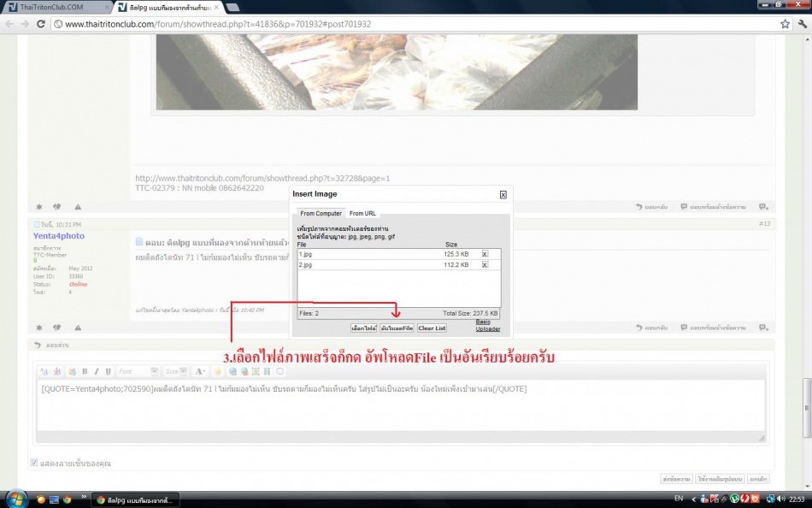Open the smiley emoticon picker in editor
The image size is (812, 508).
[x=218, y=371]
